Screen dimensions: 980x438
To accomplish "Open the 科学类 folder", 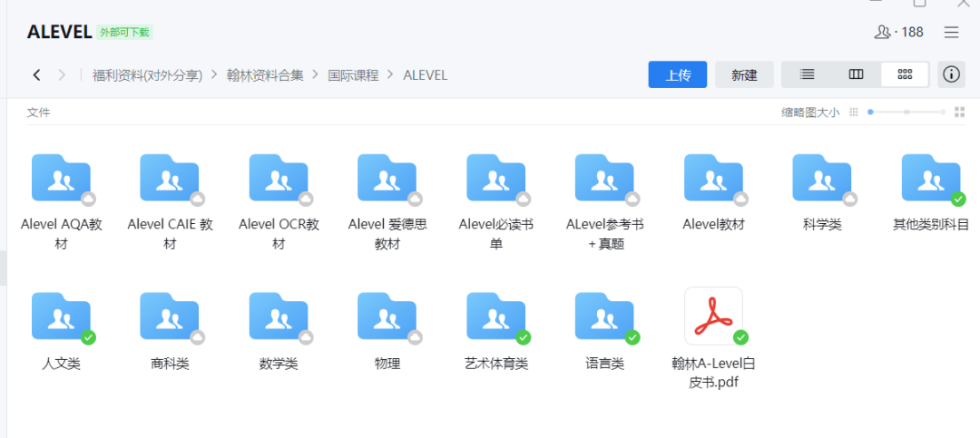I will coord(822,178).
